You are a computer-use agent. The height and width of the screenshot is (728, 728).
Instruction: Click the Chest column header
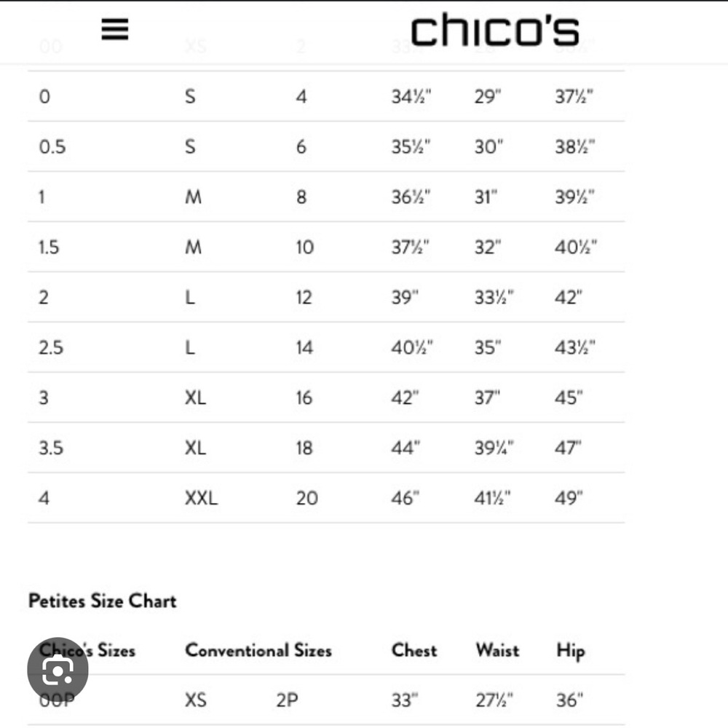coord(414,650)
